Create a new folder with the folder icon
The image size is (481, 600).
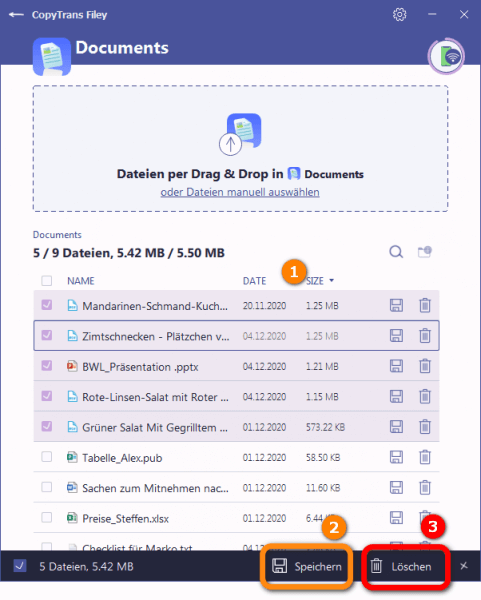(x=425, y=252)
